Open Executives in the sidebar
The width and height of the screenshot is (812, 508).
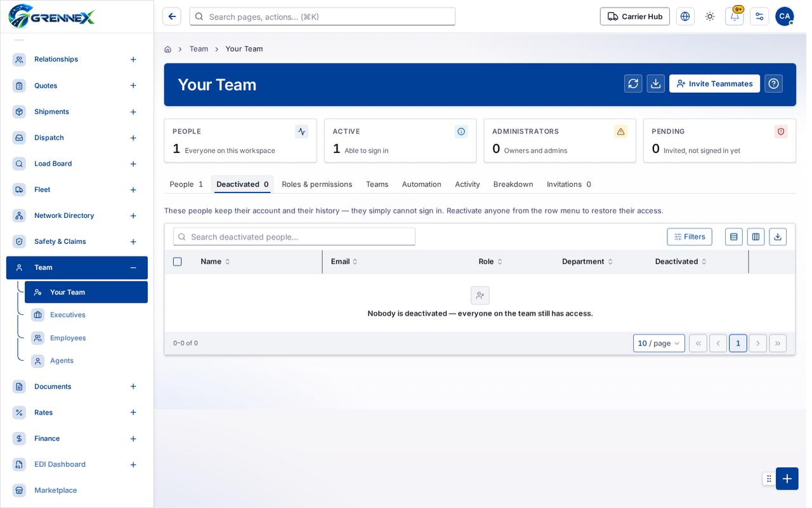click(x=86, y=315)
